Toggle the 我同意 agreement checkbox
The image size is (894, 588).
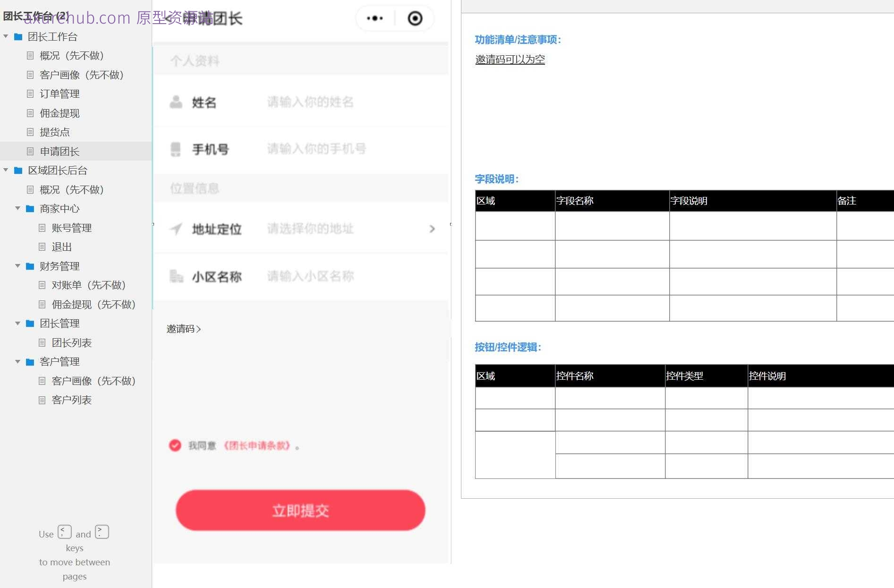(175, 445)
